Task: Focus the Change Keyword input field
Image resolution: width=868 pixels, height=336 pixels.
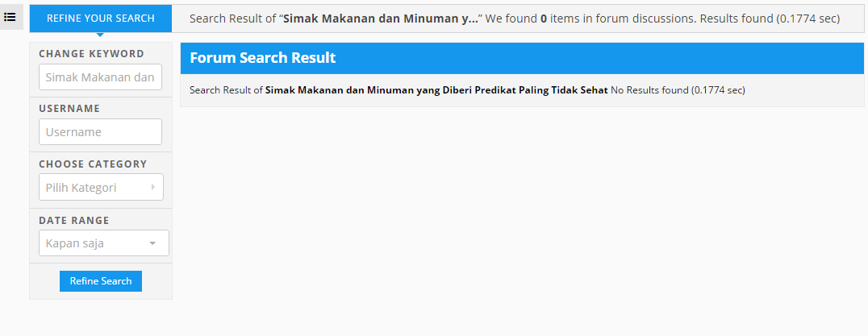Action: pyautogui.click(x=100, y=77)
